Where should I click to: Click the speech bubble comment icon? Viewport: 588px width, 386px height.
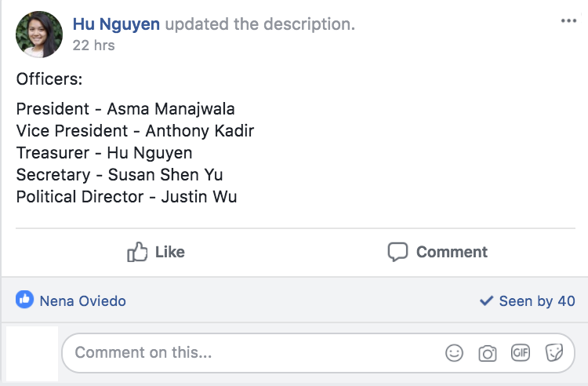pos(397,252)
